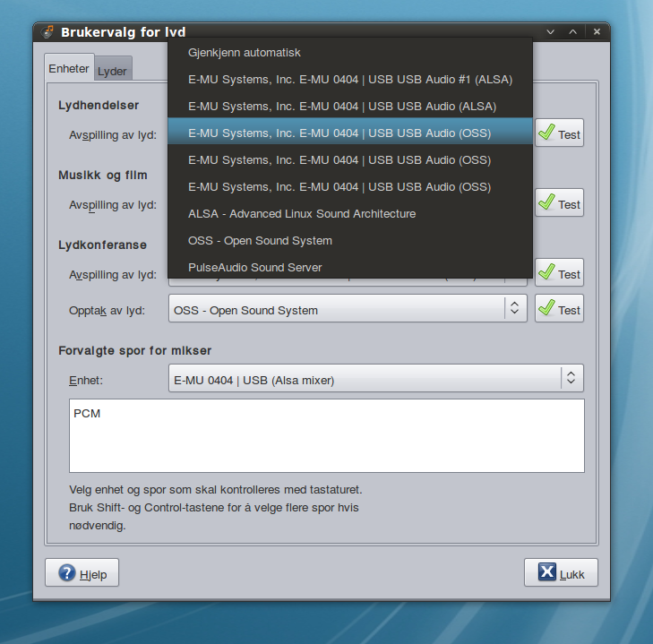The image size is (653, 644).
Task: Select the PCM track in the list
Action: click(87, 414)
